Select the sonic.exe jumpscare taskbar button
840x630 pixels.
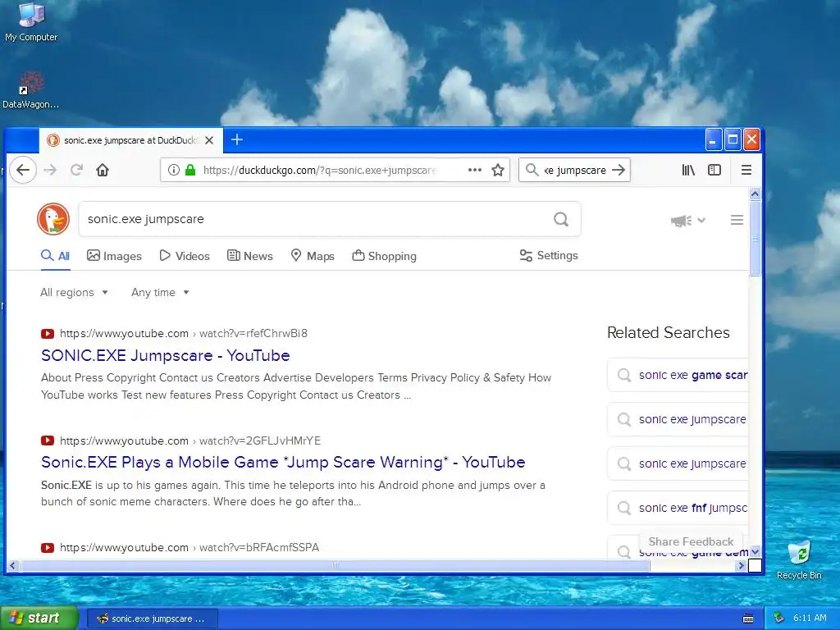pos(153,619)
